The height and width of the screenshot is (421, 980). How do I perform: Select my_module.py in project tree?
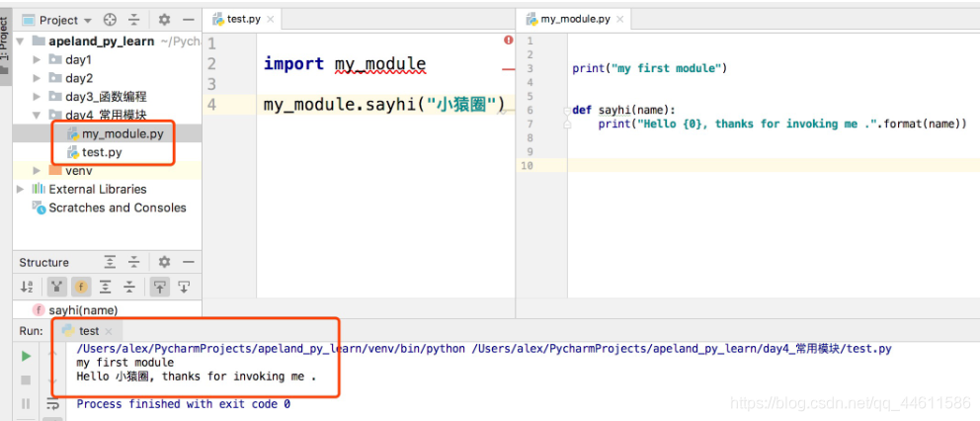[122, 133]
